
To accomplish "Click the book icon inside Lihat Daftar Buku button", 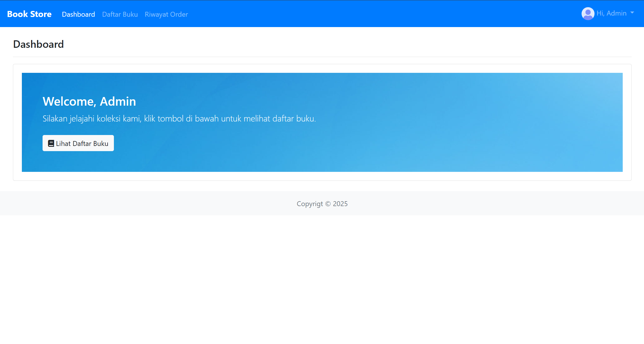I will 51,143.
